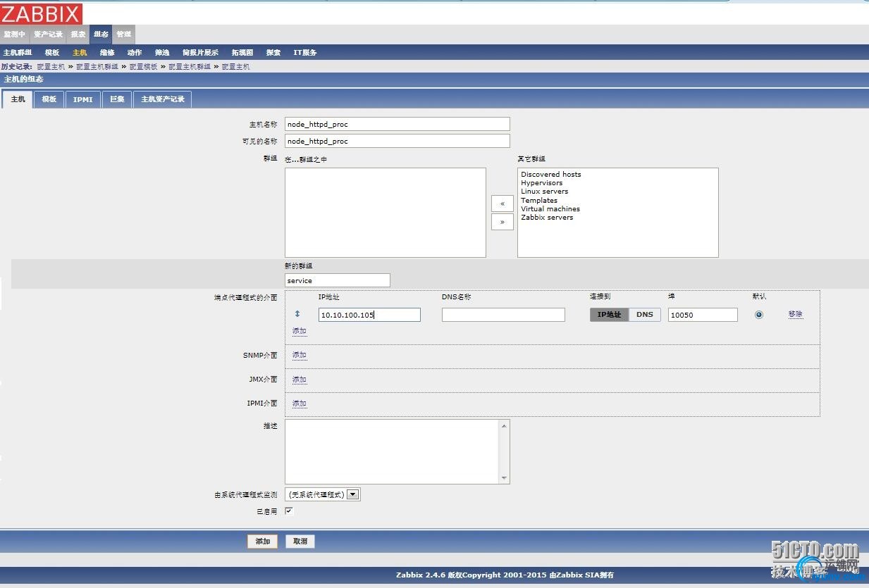Click the 添加 link for SNMP介面
The width and height of the screenshot is (869, 588).
[300, 355]
